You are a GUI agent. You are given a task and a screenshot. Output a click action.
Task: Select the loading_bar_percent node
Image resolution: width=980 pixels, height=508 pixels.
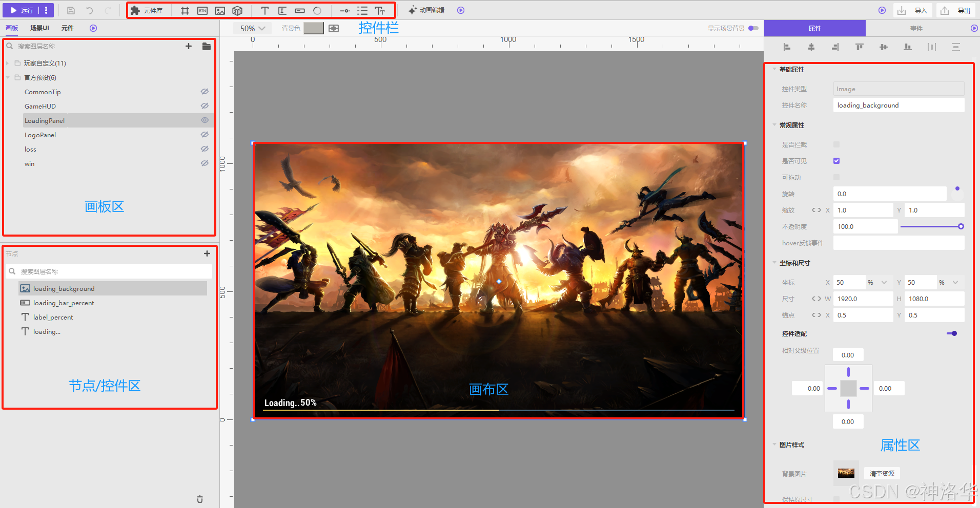pyautogui.click(x=113, y=303)
